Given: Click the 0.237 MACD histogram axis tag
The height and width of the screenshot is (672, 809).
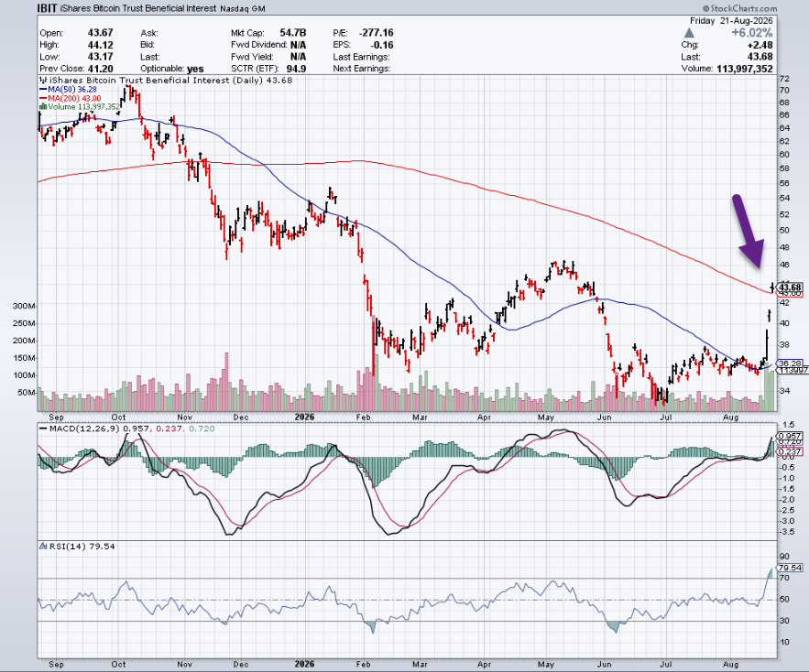Looking at the screenshot, I should coord(790,451).
